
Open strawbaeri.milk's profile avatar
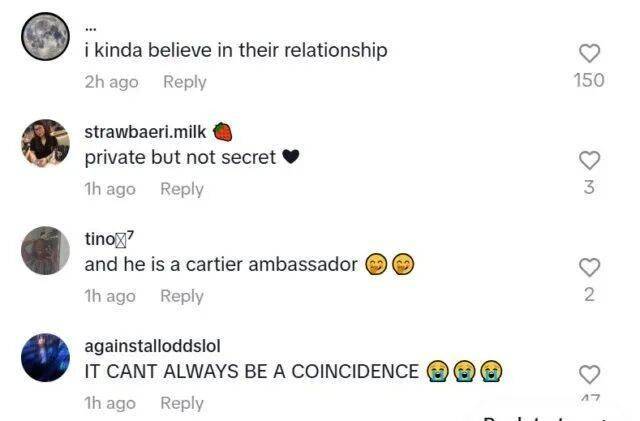45,143
